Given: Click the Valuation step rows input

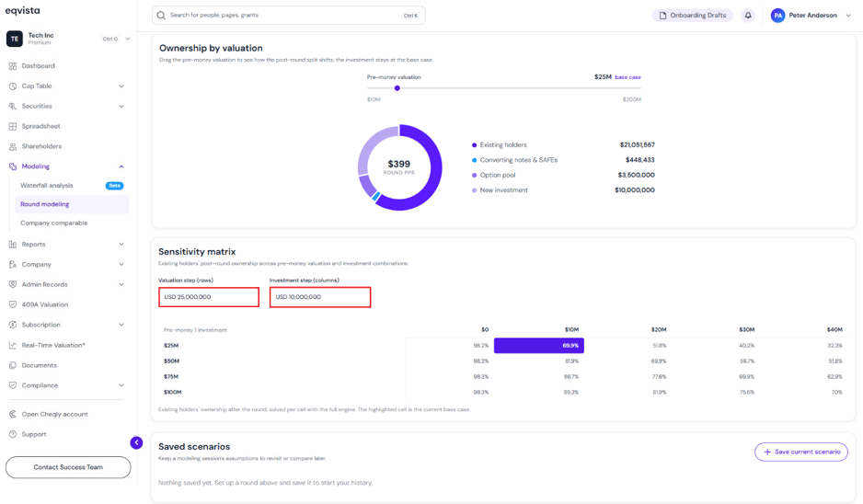Looking at the screenshot, I should coord(209,297).
